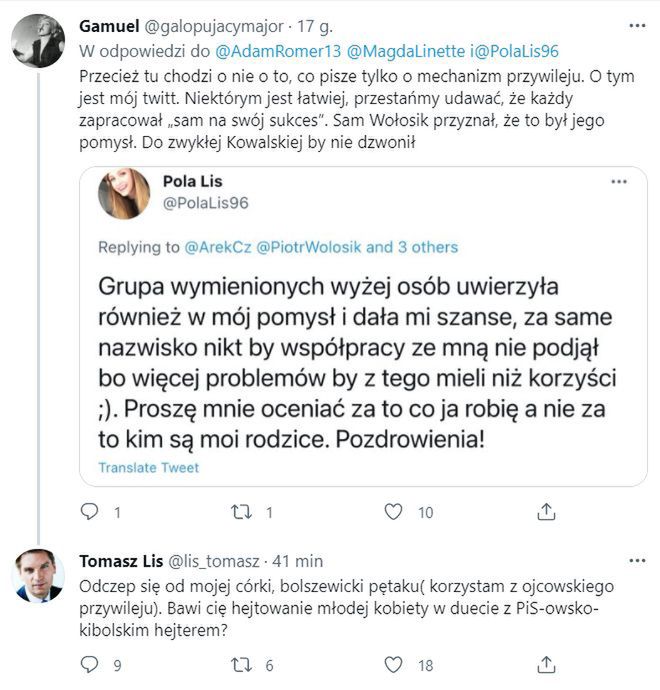Click the Tomasz Lis display name

tap(114, 558)
